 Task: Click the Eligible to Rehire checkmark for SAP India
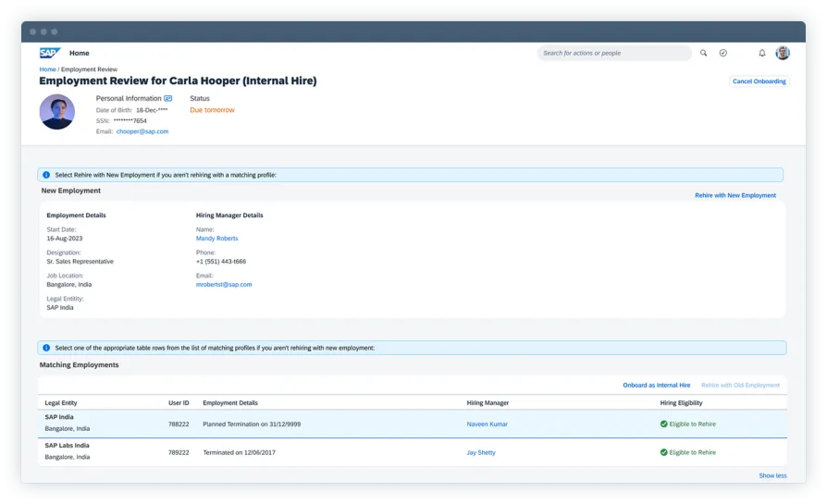click(663, 424)
